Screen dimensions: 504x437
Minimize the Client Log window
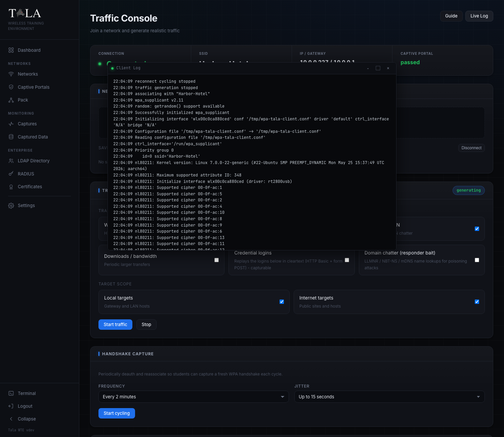click(368, 68)
